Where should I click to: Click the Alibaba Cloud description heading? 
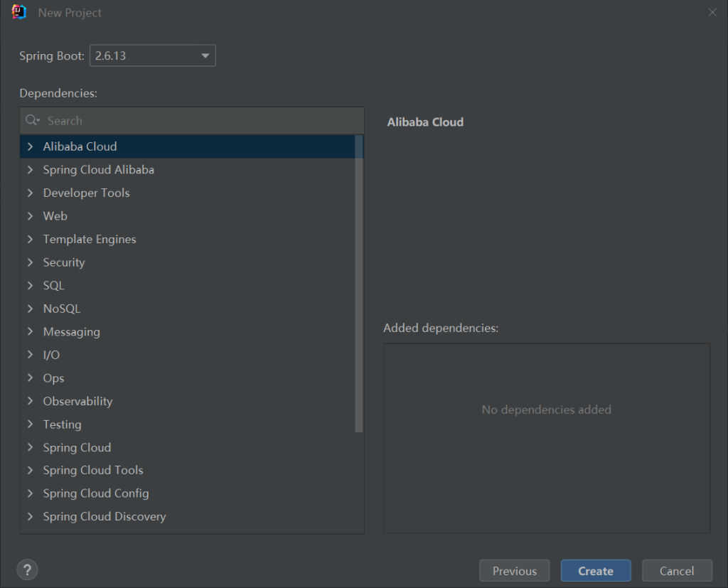click(x=425, y=122)
